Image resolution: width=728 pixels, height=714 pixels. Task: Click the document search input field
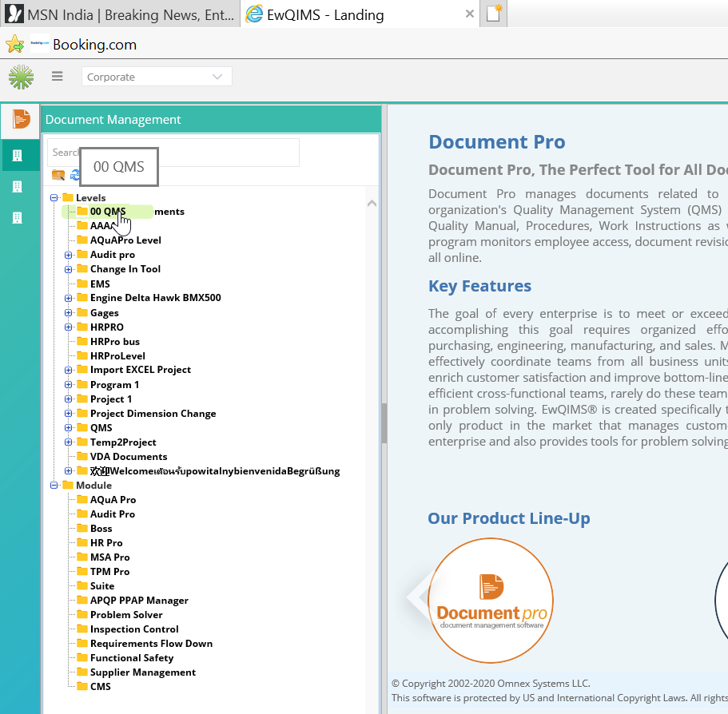(x=173, y=153)
